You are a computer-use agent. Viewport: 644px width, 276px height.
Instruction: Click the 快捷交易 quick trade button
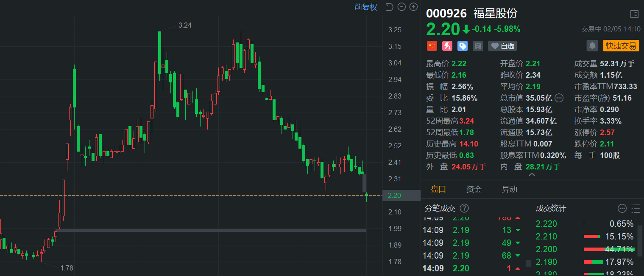point(621,46)
